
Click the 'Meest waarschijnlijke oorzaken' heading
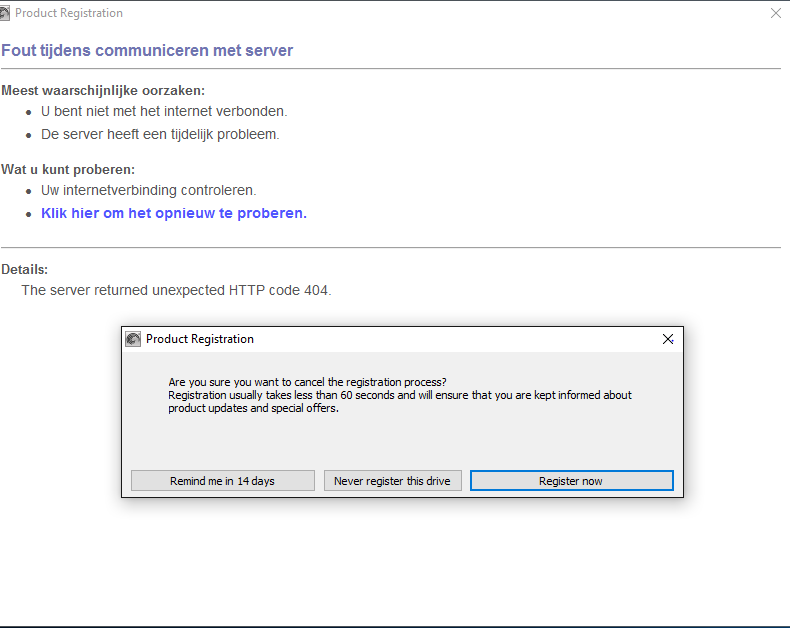[x=103, y=90]
